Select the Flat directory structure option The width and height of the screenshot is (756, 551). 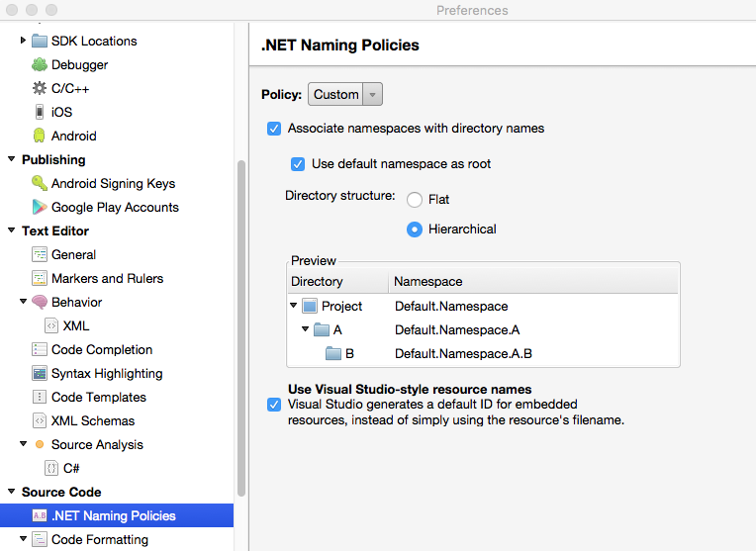pos(416,200)
